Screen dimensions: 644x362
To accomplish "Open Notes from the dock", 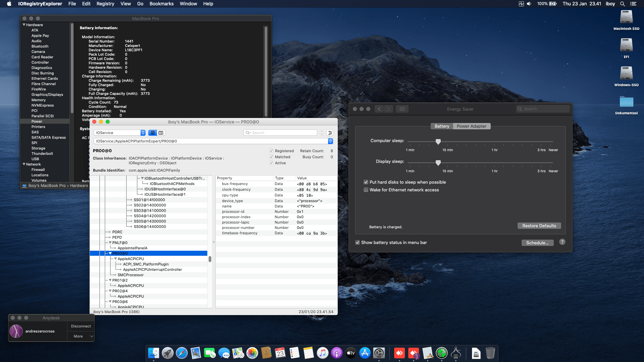I will pos(309,353).
